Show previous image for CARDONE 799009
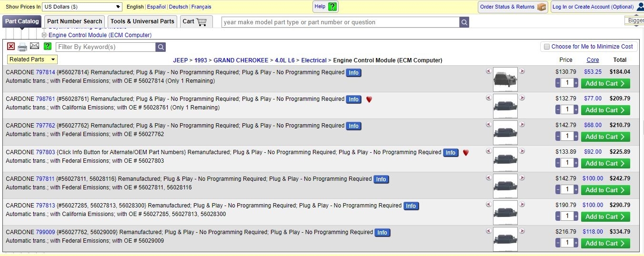 [x=489, y=231]
